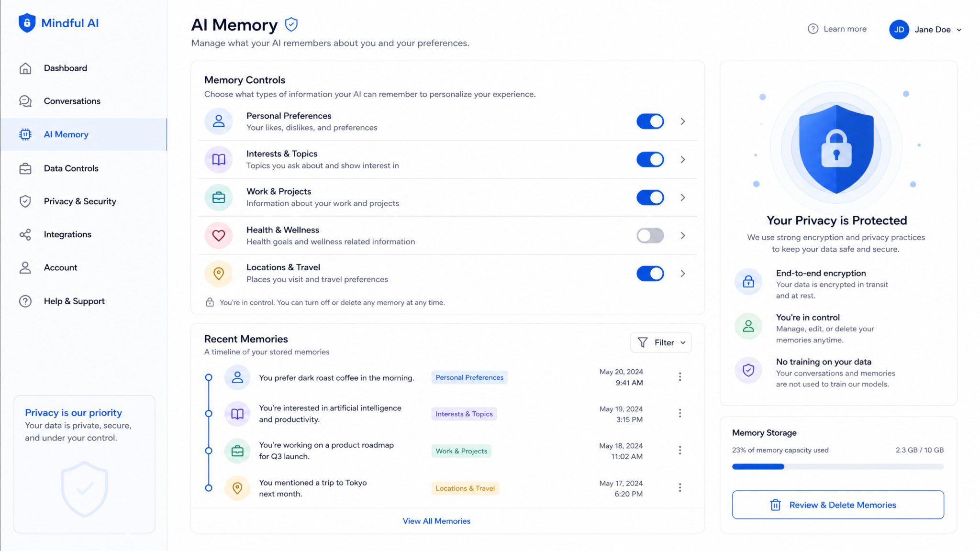The image size is (980, 551).
Task: Click the Locations & Travel tag in Recent Memories
Action: click(x=465, y=488)
